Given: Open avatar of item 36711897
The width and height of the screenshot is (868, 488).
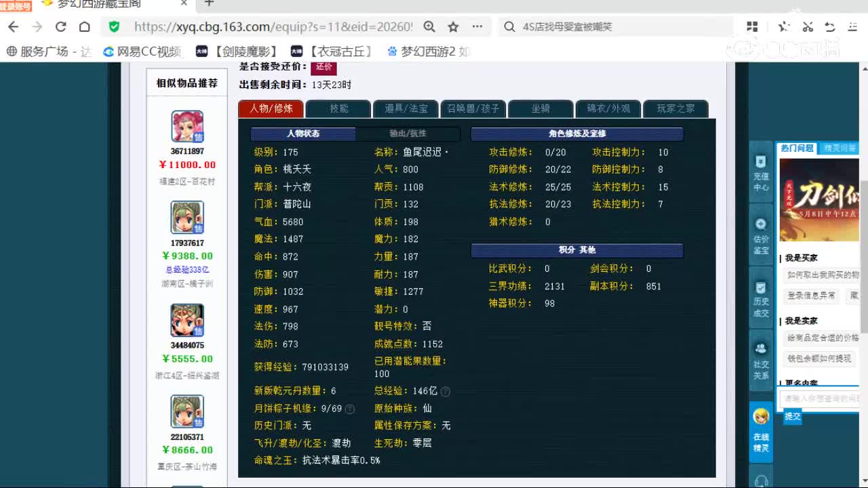Looking at the screenshot, I should click(x=187, y=127).
